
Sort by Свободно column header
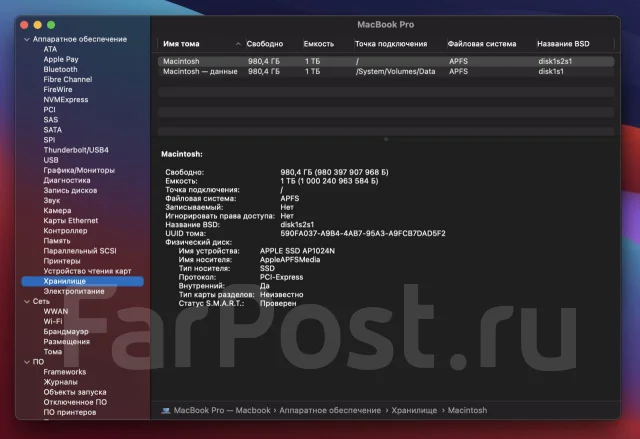pyautogui.click(x=264, y=44)
